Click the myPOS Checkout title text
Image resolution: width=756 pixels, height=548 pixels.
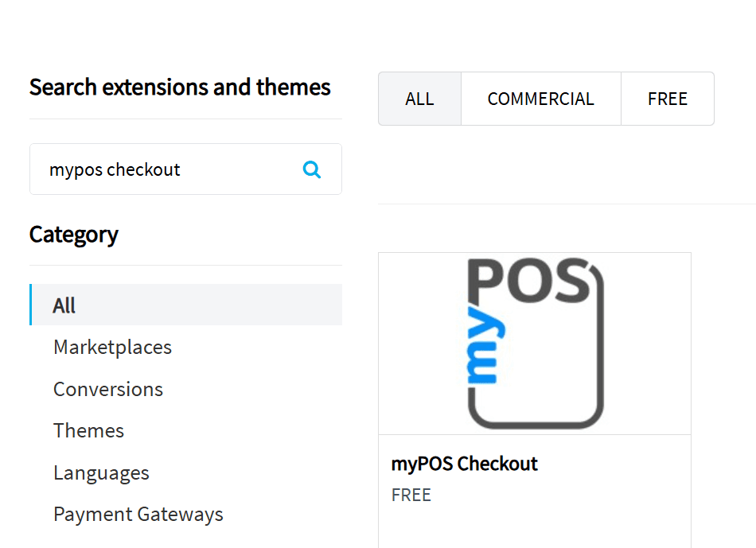point(464,464)
